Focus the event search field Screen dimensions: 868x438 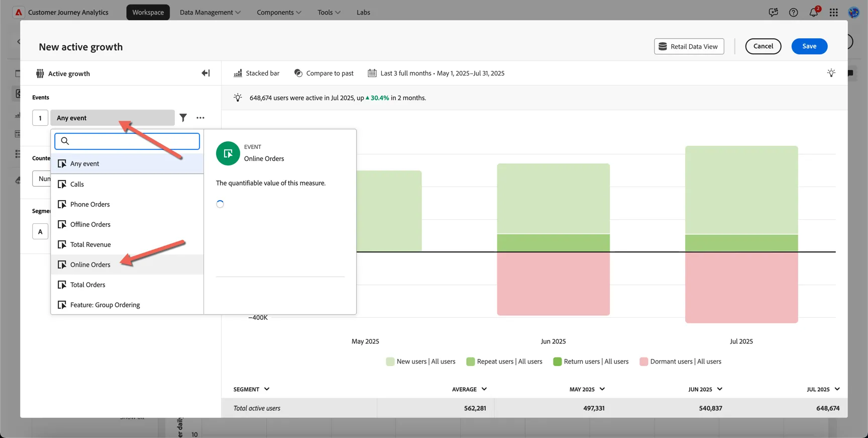(127, 141)
